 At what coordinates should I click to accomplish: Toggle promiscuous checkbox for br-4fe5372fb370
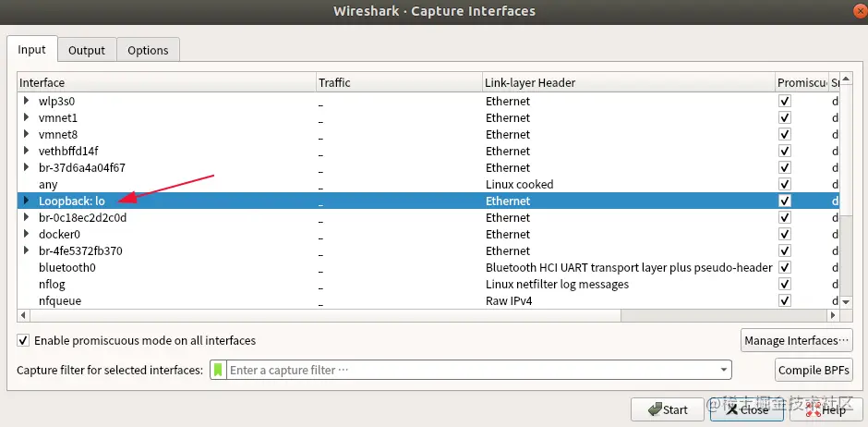[x=784, y=250]
